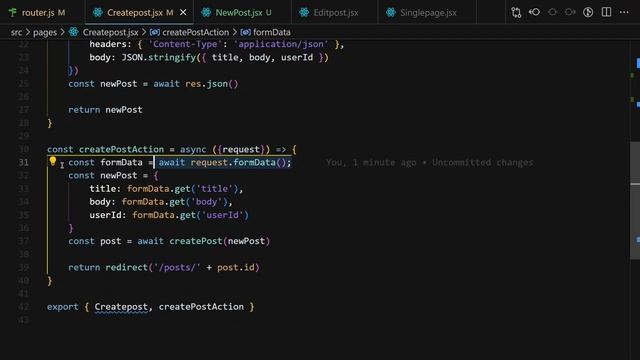
Task: Open the Singlepage.jsx tab
Action: [428, 13]
